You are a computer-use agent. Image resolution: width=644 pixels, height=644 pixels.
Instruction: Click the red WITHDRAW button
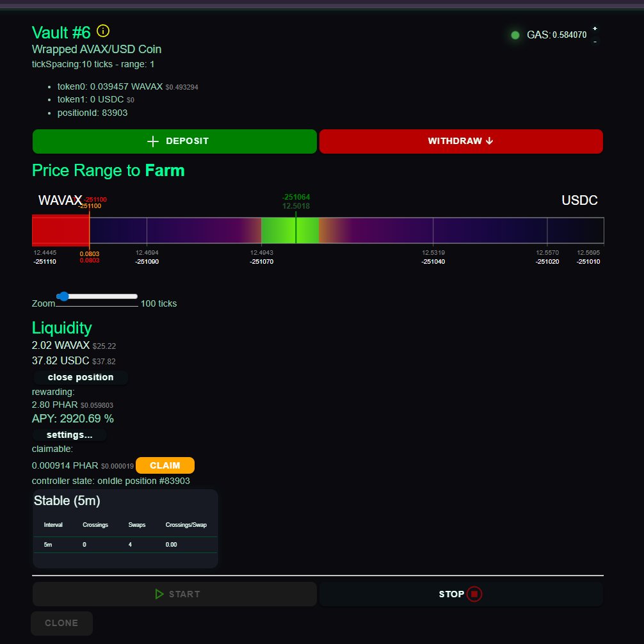tap(461, 141)
